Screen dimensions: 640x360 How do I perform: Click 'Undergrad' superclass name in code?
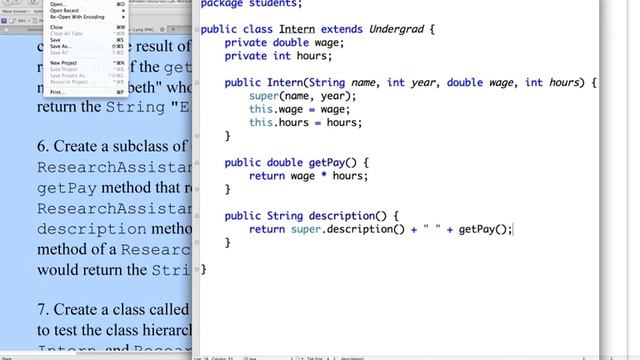pyautogui.click(x=396, y=29)
